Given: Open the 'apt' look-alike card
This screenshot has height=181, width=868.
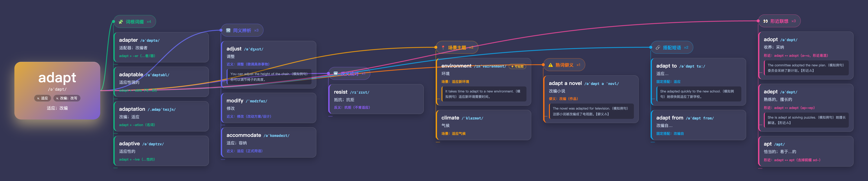Looking at the screenshot, I should click(806, 151).
